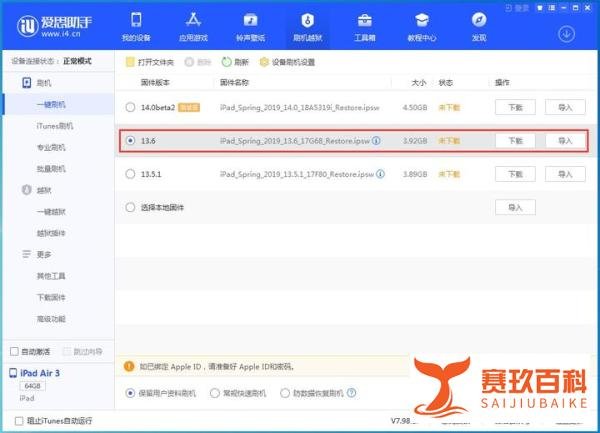Open 设备刷机设置 gear icon
This screenshot has height=433, width=600.
point(264,62)
